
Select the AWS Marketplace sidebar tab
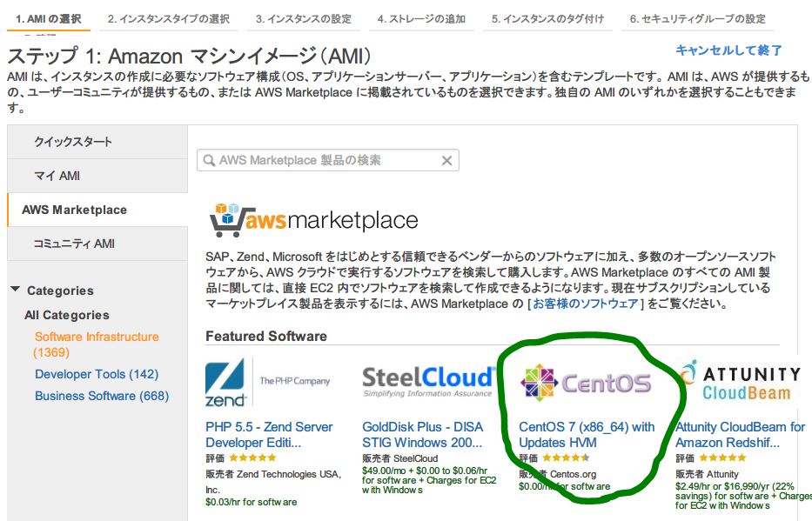tap(97, 210)
